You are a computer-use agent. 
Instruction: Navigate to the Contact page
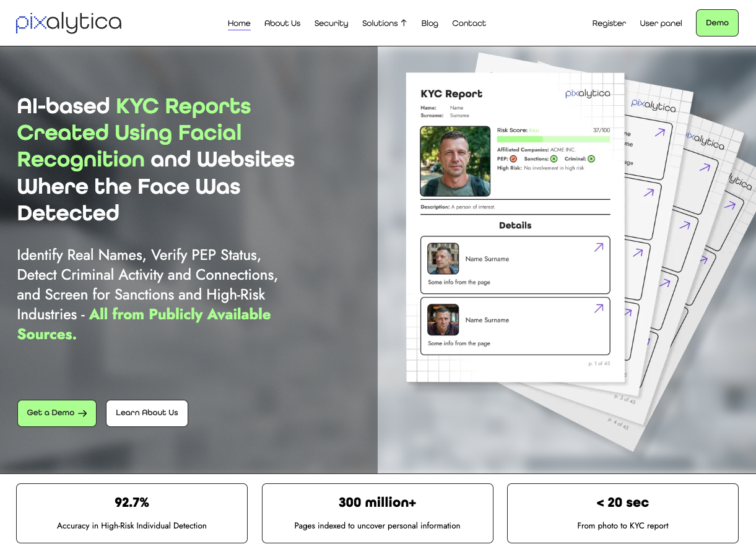[x=469, y=24]
